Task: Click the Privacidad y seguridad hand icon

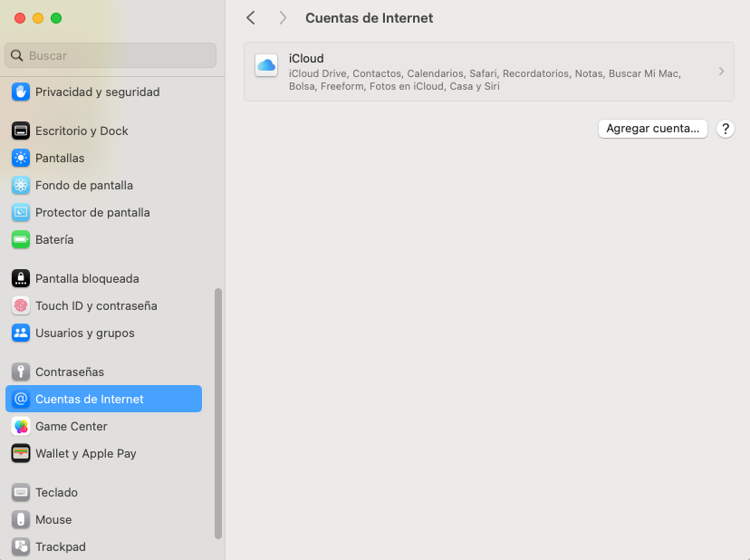Action: tap(21, 92)
